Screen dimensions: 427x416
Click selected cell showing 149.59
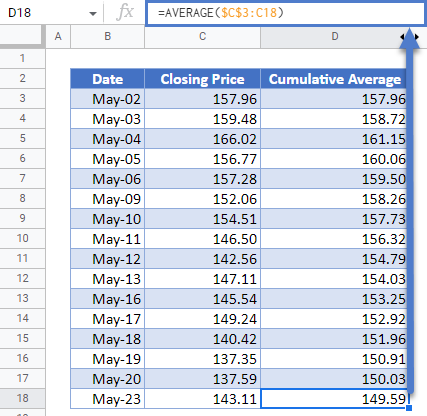tap(335, 399)
